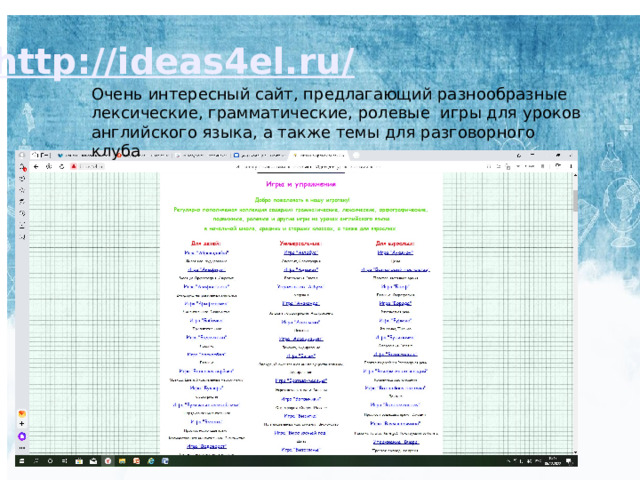Click the Yandex Browser taskbar icon
This screenshot has height=480, width=640.
tap(108, 461)
